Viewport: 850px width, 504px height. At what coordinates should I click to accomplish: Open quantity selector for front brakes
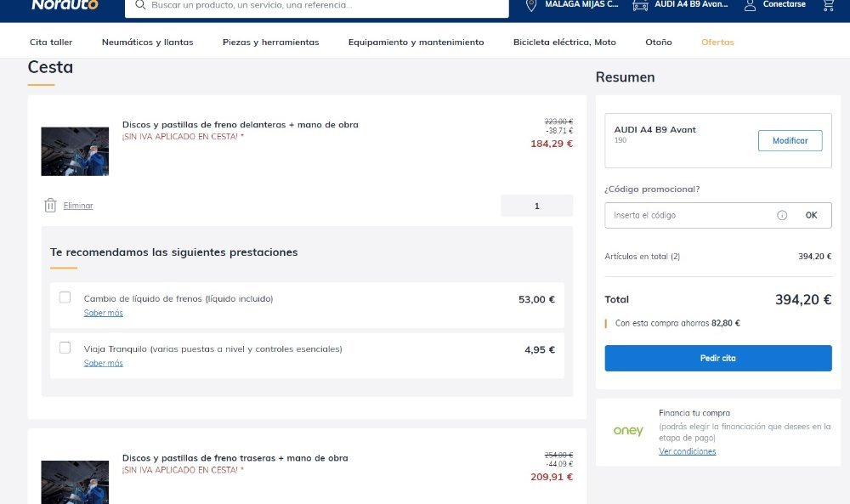tap(536, 206)
